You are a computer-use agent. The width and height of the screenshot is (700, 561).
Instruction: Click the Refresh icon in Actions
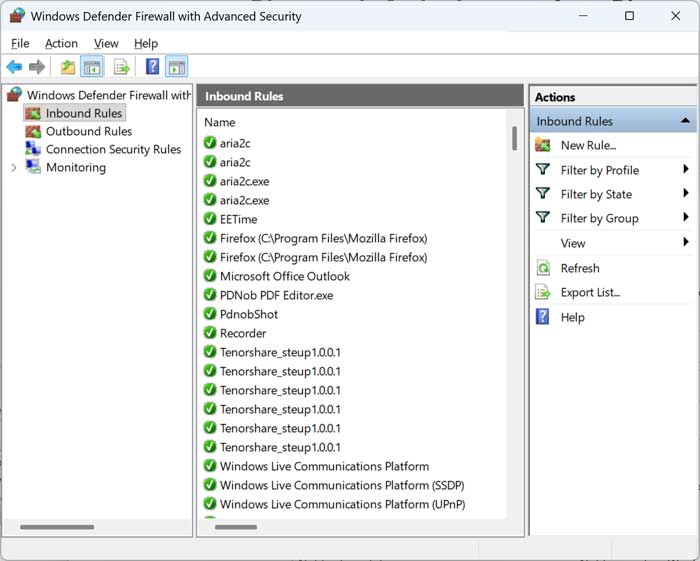tap(543, 268)
